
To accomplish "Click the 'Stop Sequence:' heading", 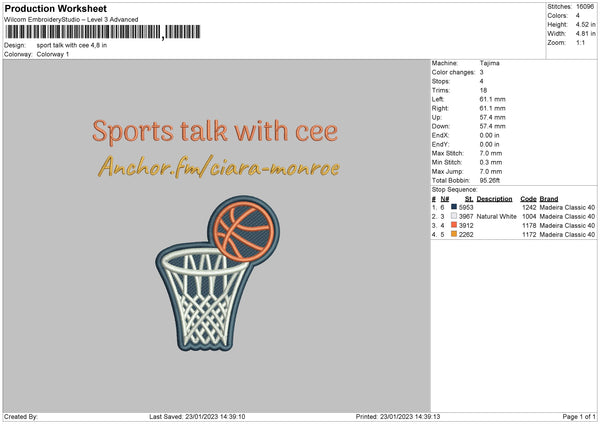I will 455,189.
